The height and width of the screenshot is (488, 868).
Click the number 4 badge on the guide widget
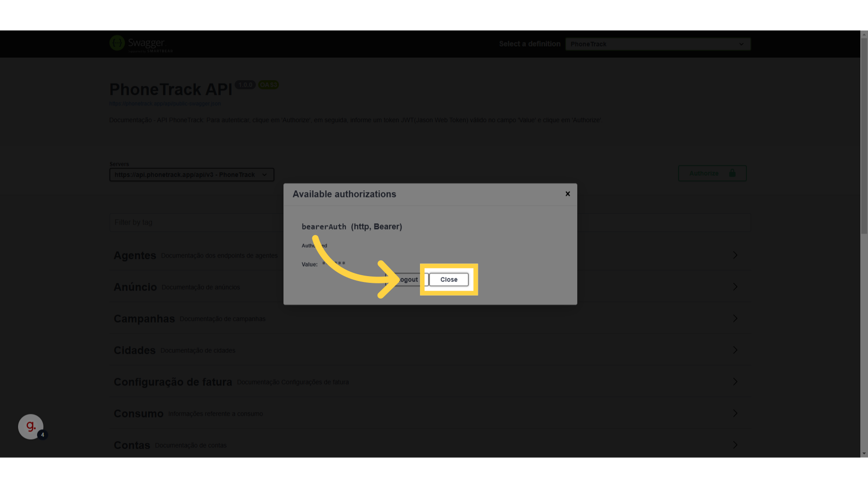tap(42, 435)
